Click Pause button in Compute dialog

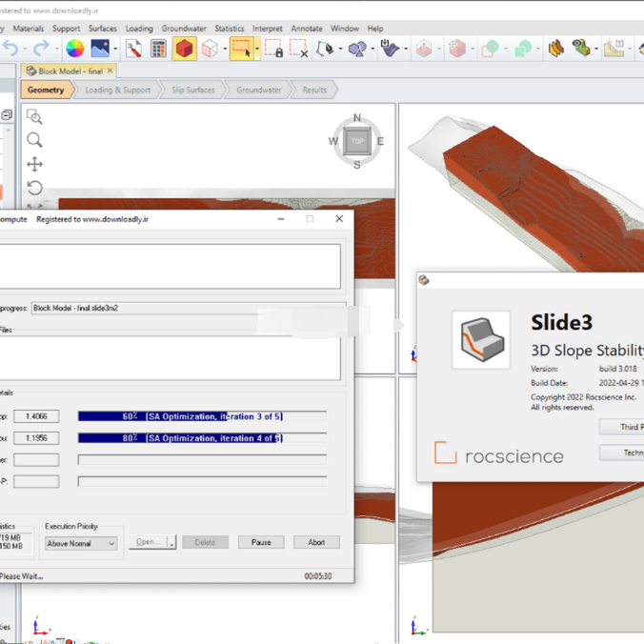pyautogui.click(x=261, y=542)
